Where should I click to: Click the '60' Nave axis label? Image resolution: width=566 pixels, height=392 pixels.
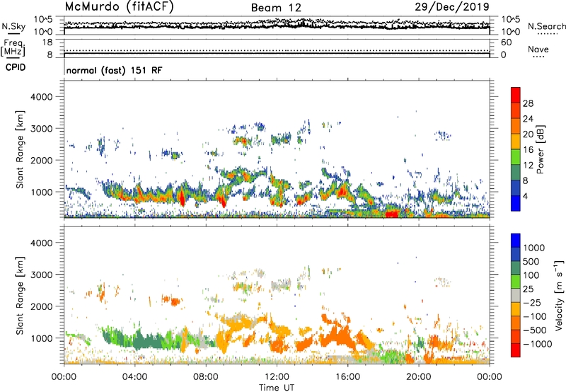click(506, 42)
